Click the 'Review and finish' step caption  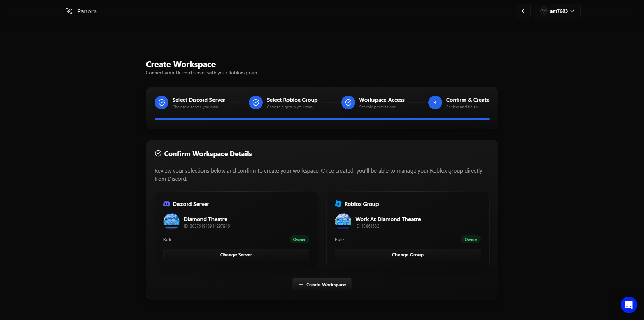[462, 107]
